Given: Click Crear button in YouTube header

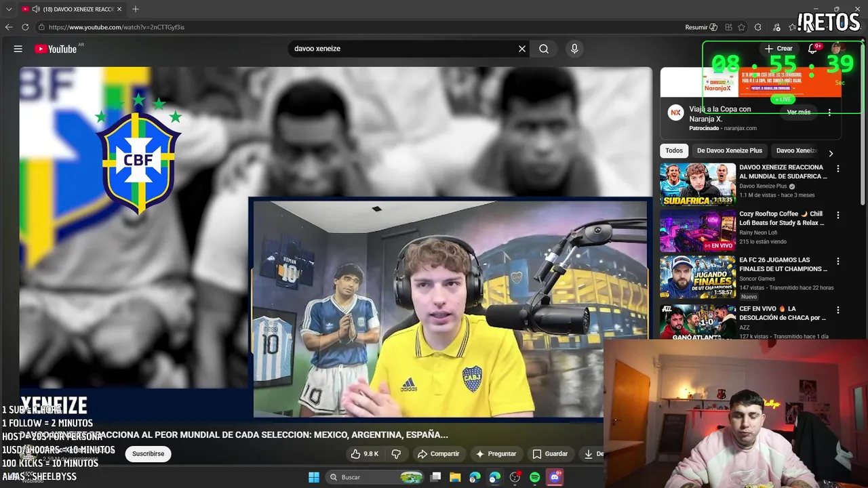Looking at the screenshot, I should click(778, 49).
